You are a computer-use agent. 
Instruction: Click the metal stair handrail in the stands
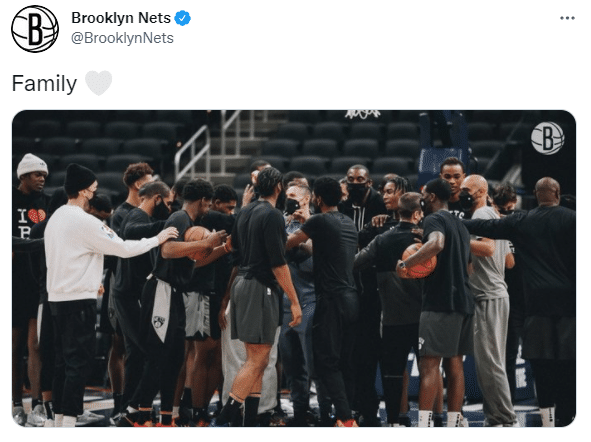(x=192, y=151)
